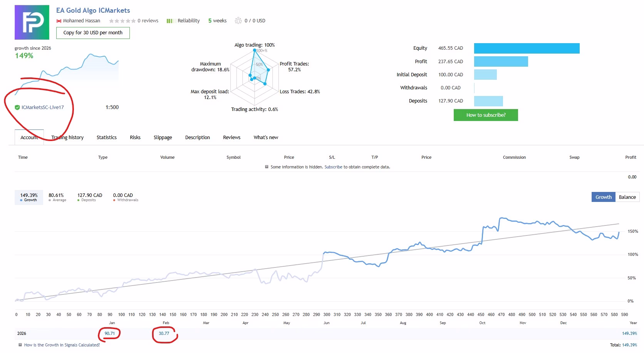This screenshot has height=353, width=644.
Task: Open the Trading history tab
Action: pos(67,138)
